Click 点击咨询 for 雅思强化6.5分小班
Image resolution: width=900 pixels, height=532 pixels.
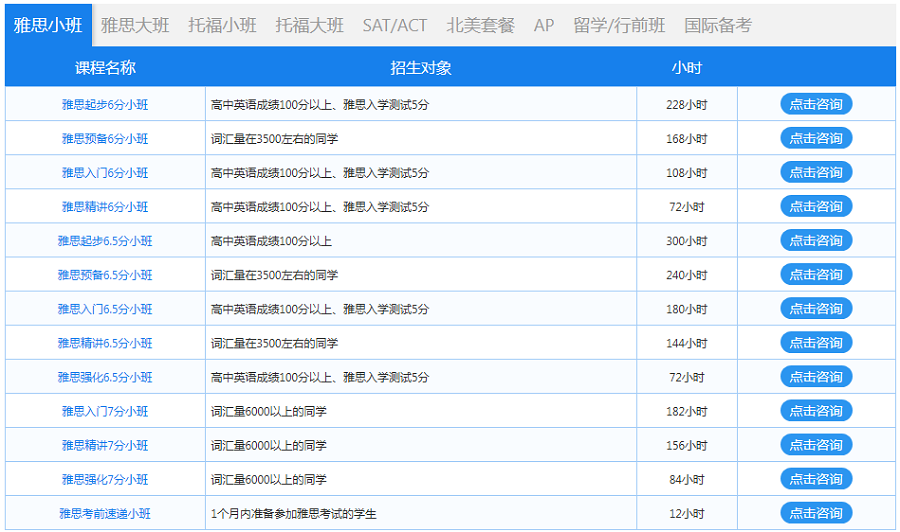click(x=816, y=376)
